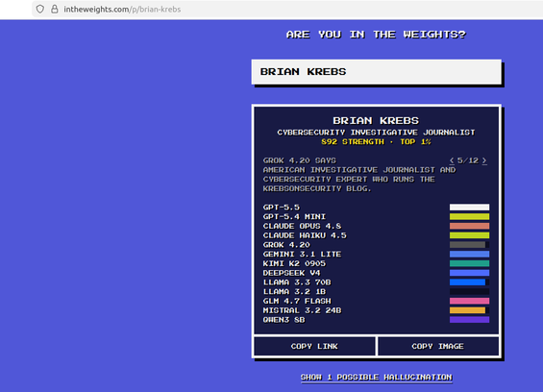The height and width of the screenshot is (392, 543).
Task: Click the Copy Link button
Action: (314, 346)
